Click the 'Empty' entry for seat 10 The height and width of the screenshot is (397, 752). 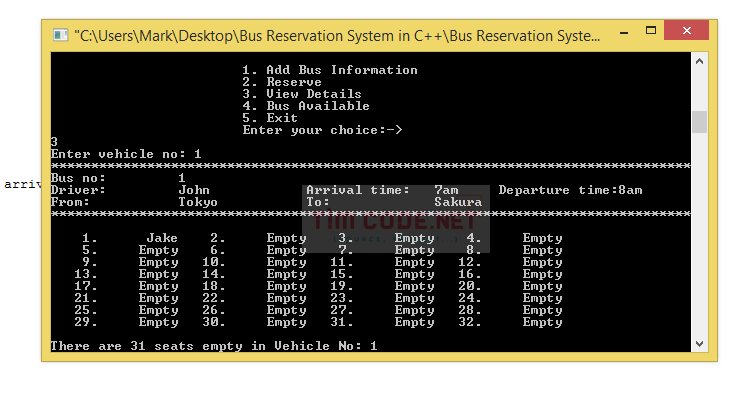click(x=286, y=262)
